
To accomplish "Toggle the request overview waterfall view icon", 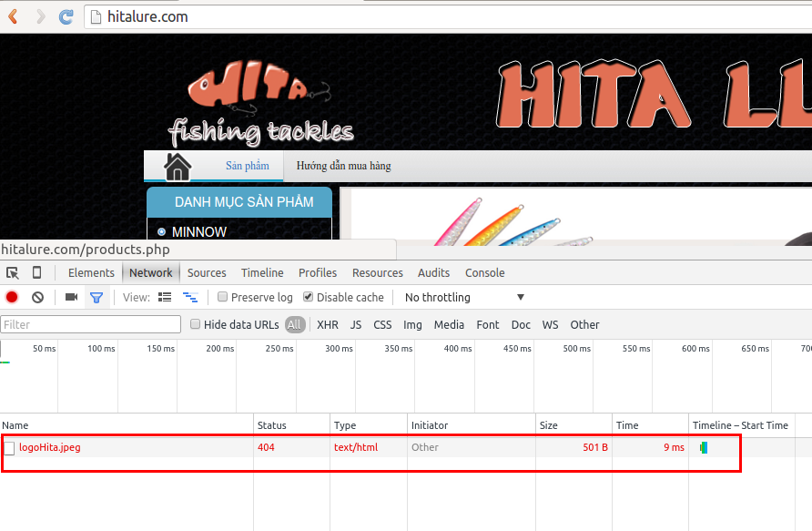I will click(190, 297).
